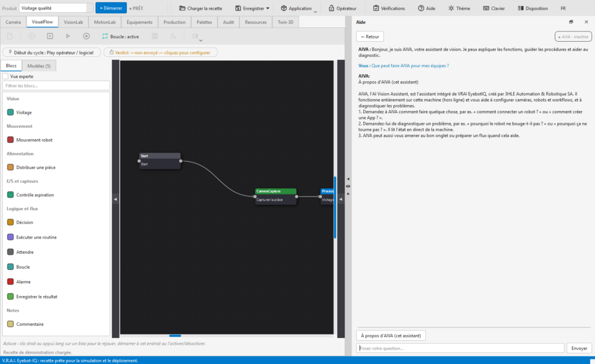The width and height of the screenshot is (595, 364).
Task: Click the canvas horizontal blue scrollbar thumb
Action: tap(175, 336)
